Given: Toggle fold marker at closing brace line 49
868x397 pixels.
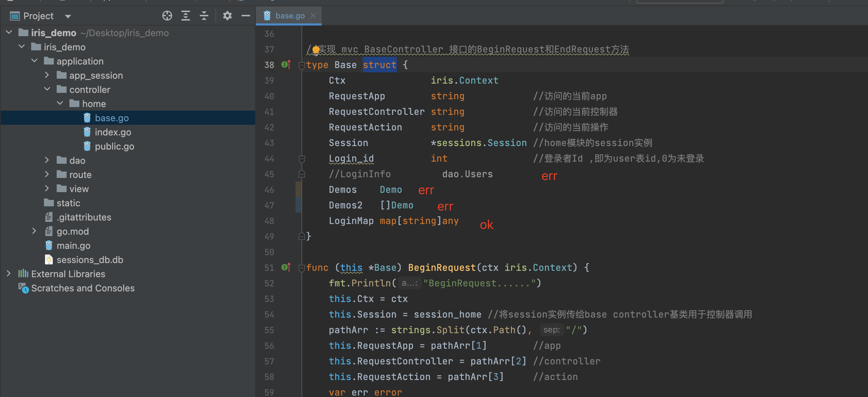Looking at the screenshot, I should [x=301, y=236].
